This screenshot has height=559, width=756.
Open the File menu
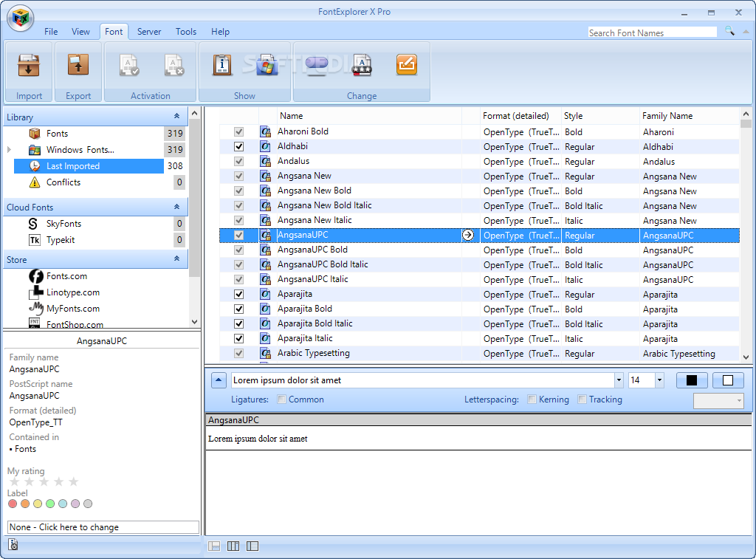(51, 32)
